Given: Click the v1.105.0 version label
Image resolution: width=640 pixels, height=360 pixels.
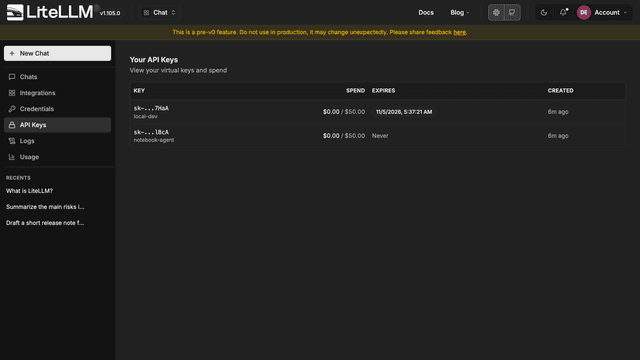Looking at the screenshot, I should coord(110,13).
